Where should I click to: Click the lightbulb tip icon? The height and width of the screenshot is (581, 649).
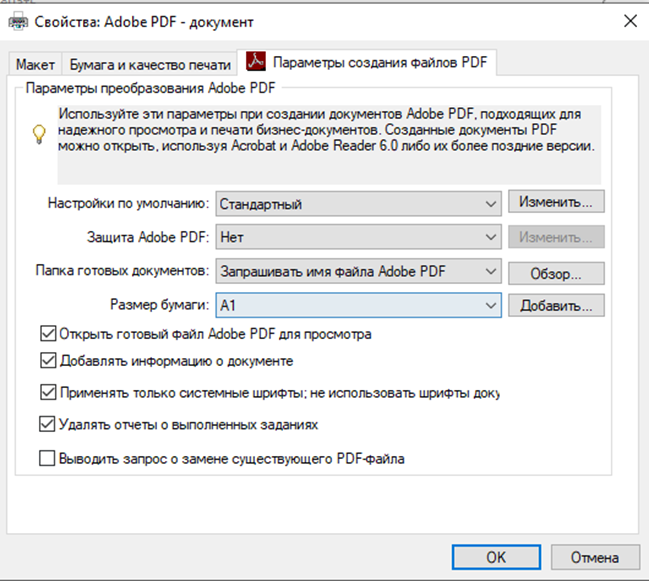point(39,134)
